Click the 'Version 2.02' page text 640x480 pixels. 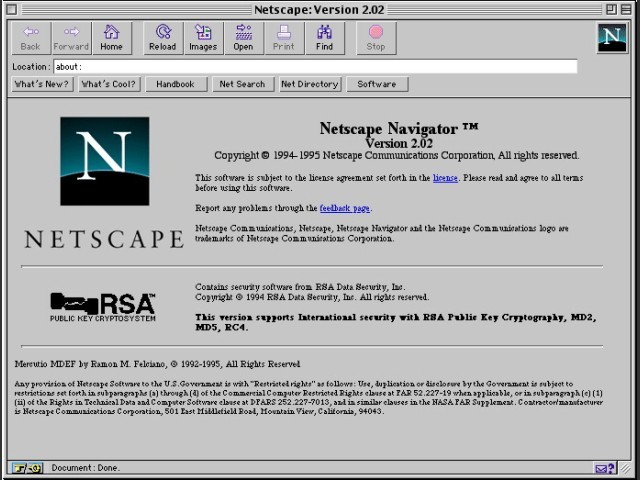[x=399, y=144]
